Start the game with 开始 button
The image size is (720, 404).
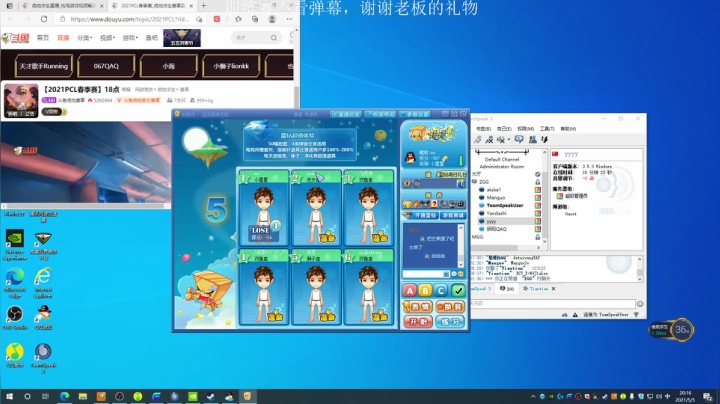click(417, 322)
